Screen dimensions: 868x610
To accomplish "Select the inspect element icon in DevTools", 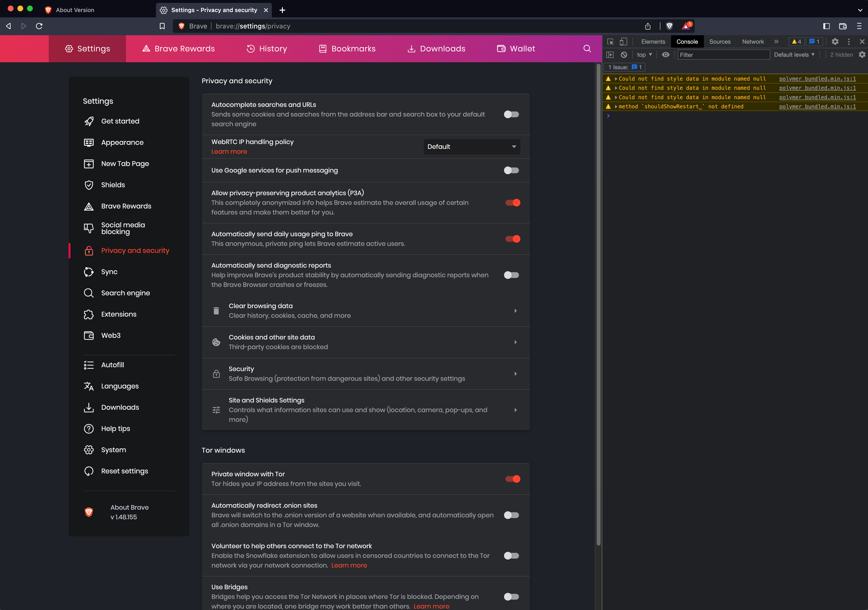I will point(610,42).
